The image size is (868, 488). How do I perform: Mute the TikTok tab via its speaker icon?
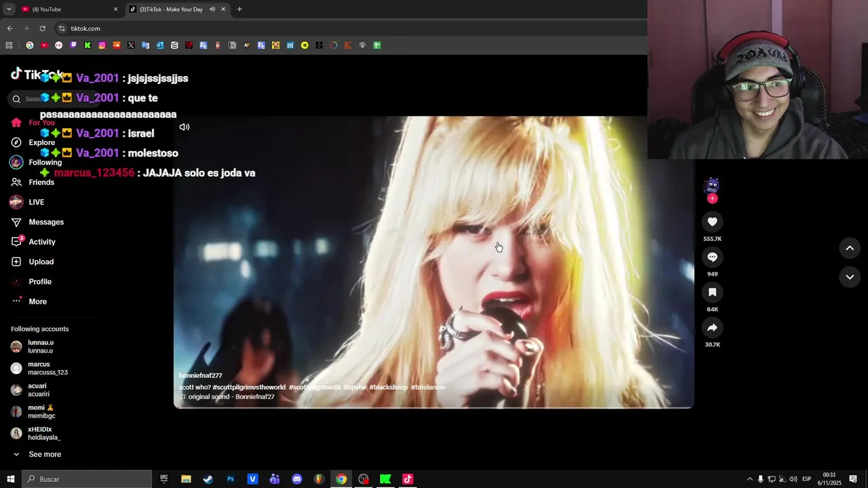[x=212, y=9]
